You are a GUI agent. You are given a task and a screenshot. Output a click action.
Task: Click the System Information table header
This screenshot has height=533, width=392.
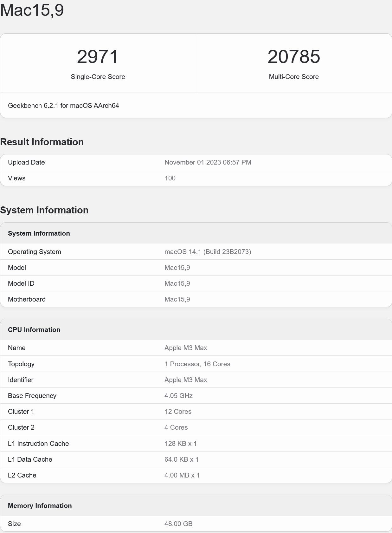point(39,233)
